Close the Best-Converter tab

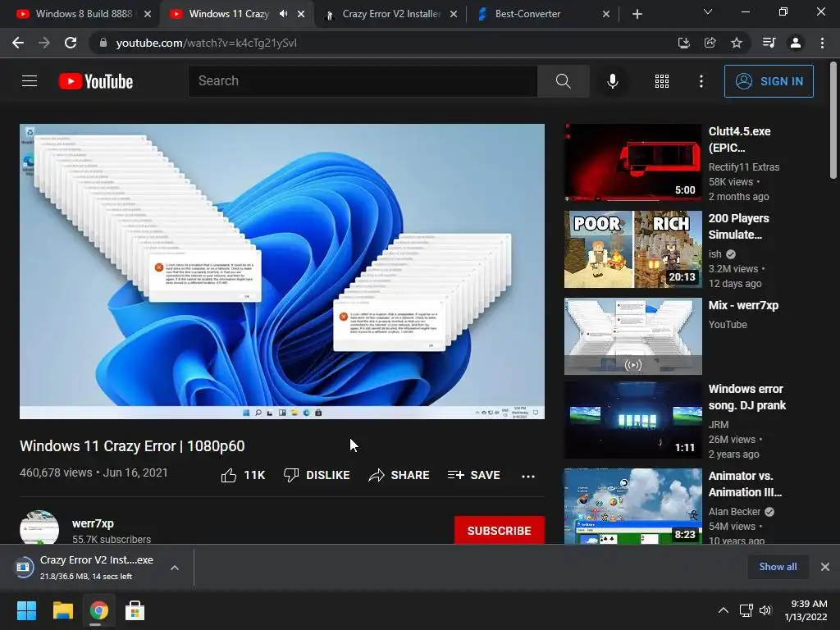(x=606, y=14)
